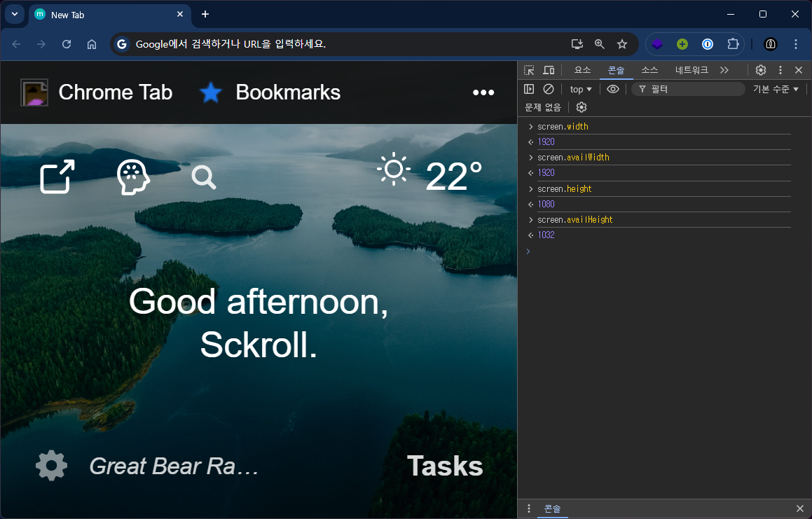Screen dimensions: 812x519
Task: Toggle the device emulation toolbar
Action: coord(549,70)
